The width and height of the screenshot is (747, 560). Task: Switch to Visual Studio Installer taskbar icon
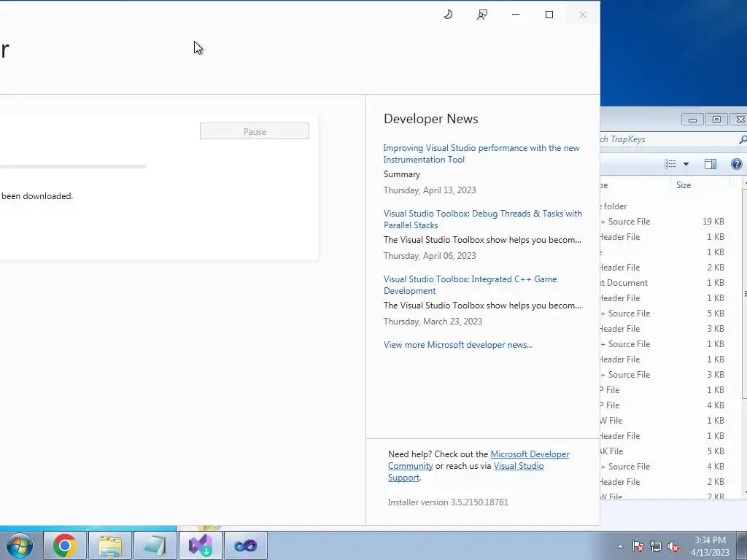tap(200, 545)
